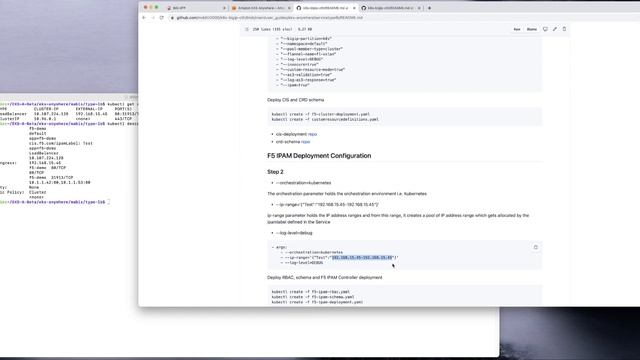Open the crd-schema repo link
The height and width of the screenshot is (360, 640).
tap(306, 142)
